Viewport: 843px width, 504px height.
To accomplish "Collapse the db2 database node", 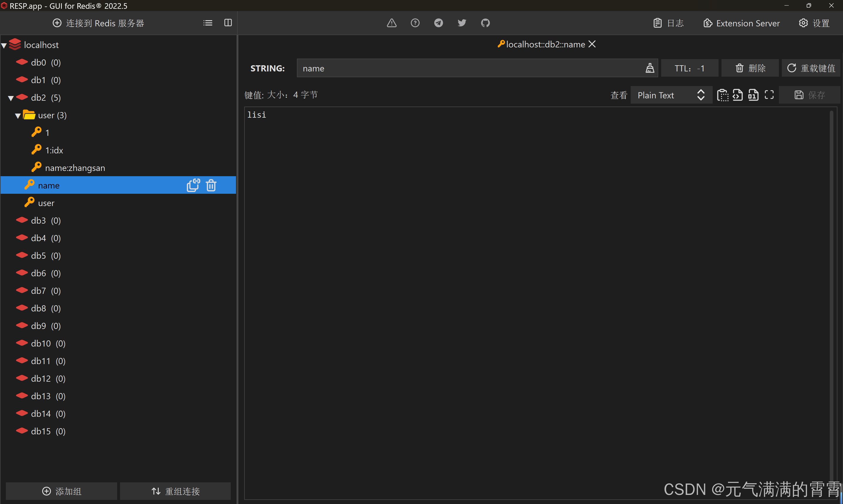I will 11,98.
